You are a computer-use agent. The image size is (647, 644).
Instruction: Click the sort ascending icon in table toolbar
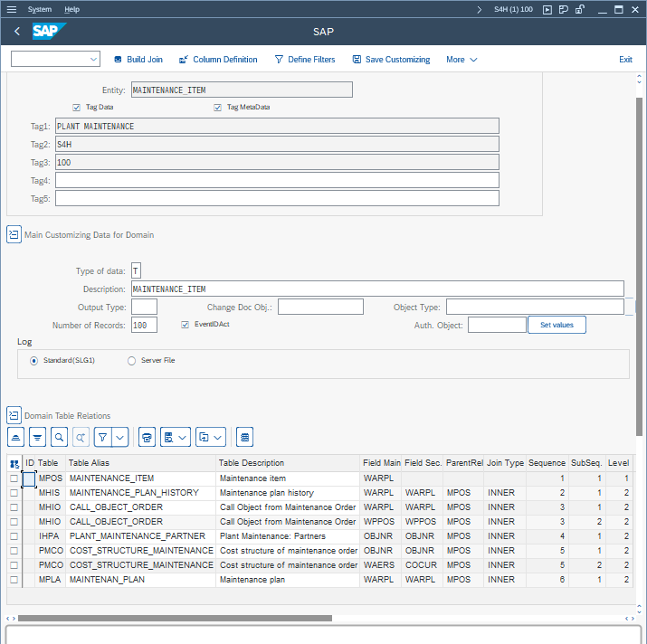(x=15, y=437)
